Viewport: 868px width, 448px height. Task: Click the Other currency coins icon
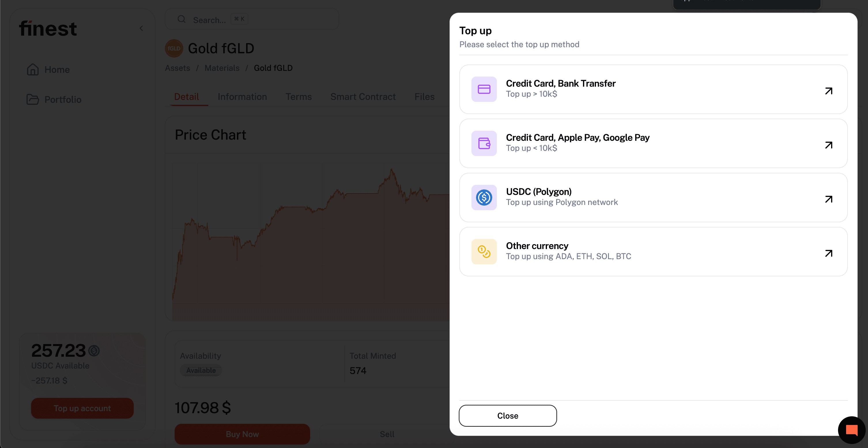484,252
